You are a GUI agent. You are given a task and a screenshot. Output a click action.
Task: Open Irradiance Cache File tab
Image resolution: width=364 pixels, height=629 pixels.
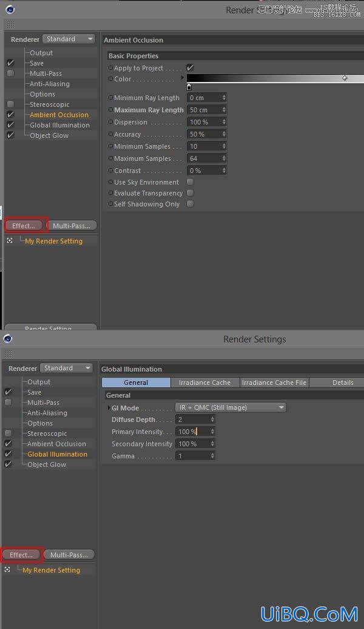pos(274,382)
